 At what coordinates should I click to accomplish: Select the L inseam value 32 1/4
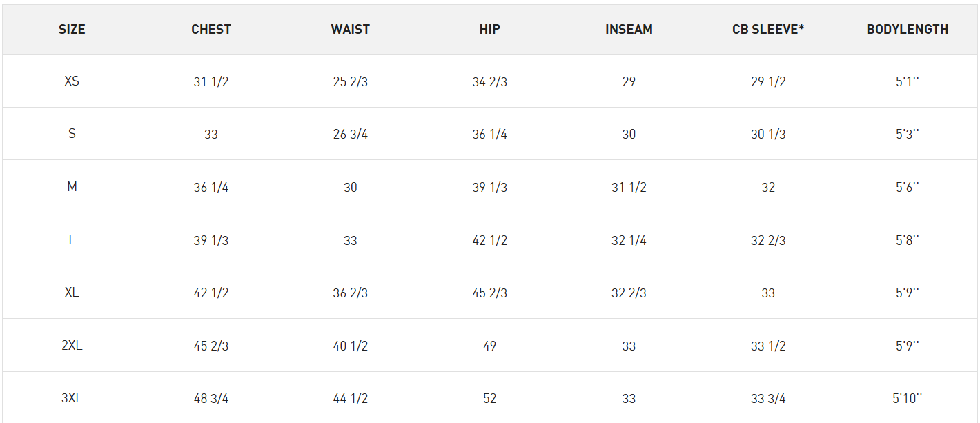coord(629,240)
